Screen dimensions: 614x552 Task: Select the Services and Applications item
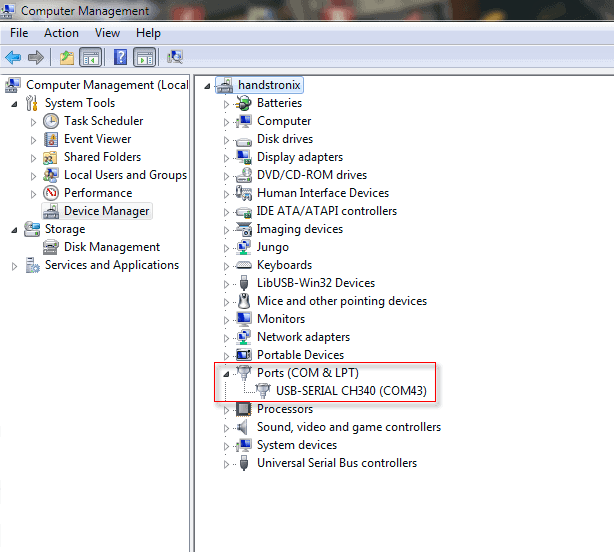(112, 265)
